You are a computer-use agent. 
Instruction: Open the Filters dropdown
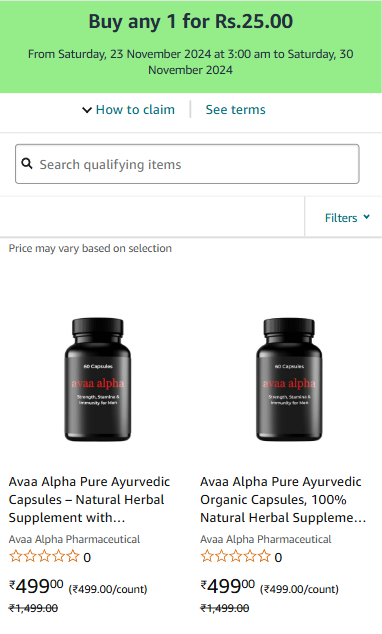(347, 218)
